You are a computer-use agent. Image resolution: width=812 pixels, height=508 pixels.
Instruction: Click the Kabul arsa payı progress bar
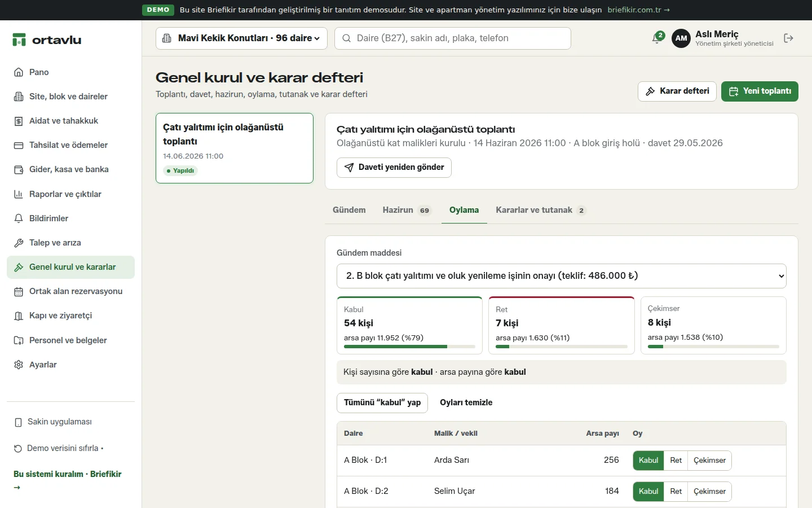pyautogui.click(x=409, y=347)
